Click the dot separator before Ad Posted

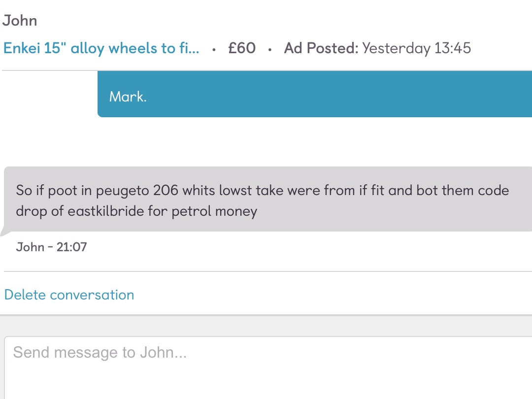tap(270, 50)
